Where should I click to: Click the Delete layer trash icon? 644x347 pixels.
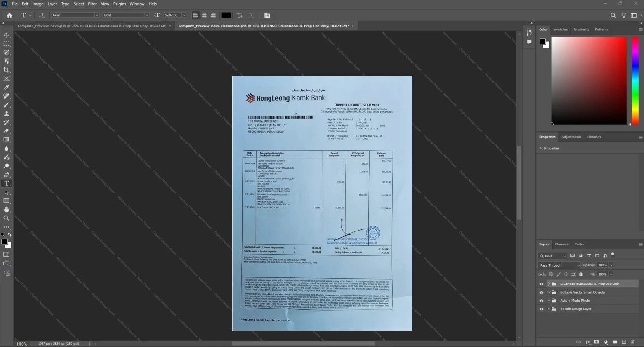point(633,342)
